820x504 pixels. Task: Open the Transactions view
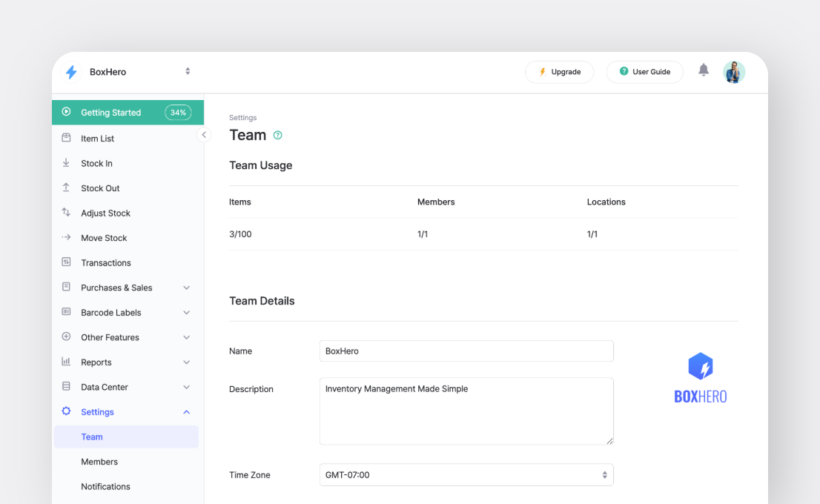tap(105, 262)
